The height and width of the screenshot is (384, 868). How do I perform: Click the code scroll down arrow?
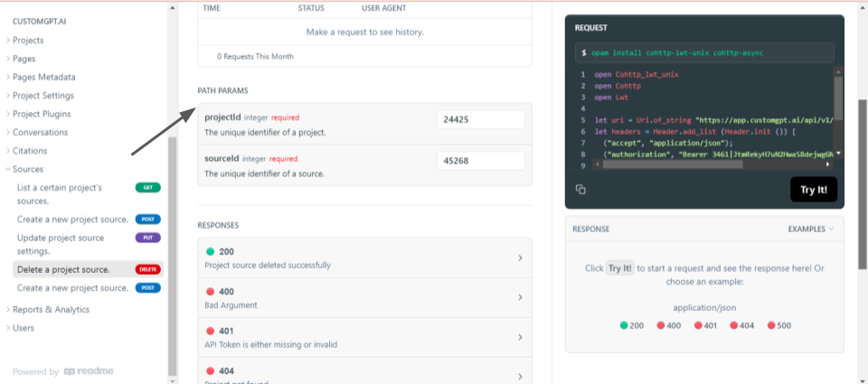click(x=838, y=154)
